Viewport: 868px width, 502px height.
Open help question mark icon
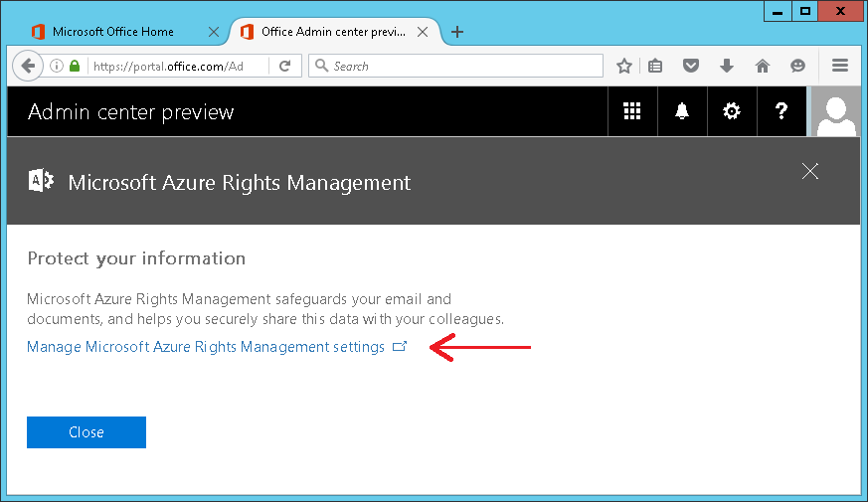(781, 111)
